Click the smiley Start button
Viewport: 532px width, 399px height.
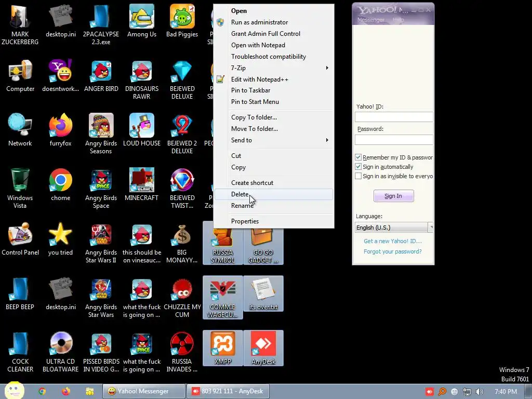point(14,390)
